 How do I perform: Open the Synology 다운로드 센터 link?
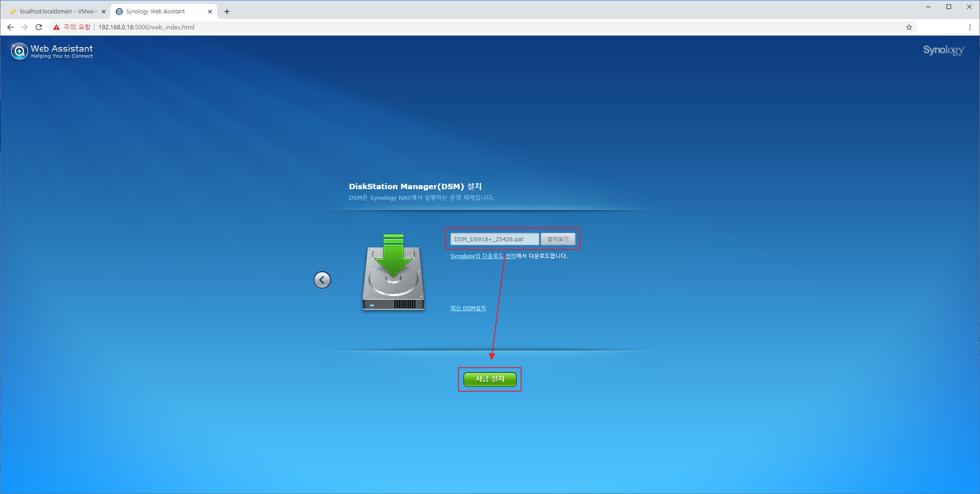click(482, 256)
